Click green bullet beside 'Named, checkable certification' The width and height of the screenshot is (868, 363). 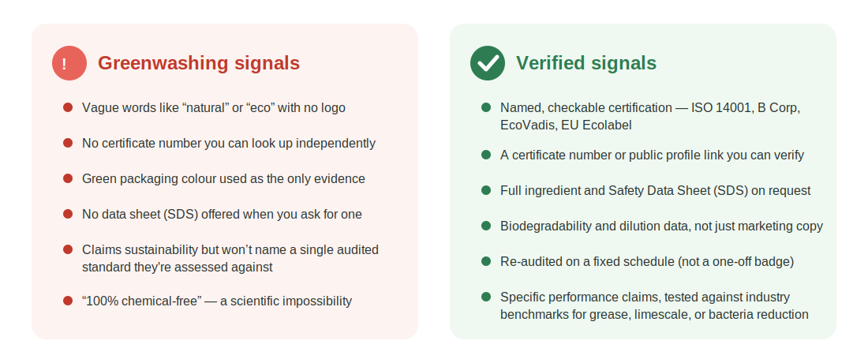pos(486,107)
